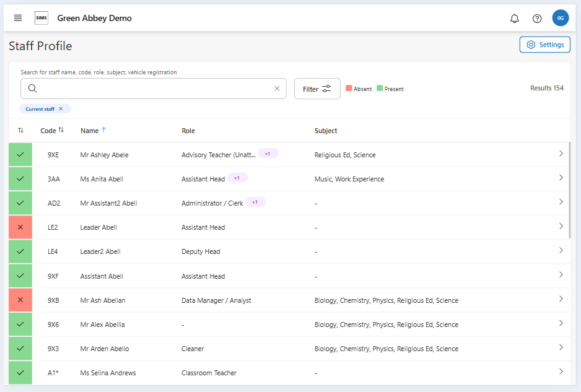Open Mr Assistant2 Abell row chevron
Image resolution: width=581 pixels, height=392 pixels.
point(561,202)
